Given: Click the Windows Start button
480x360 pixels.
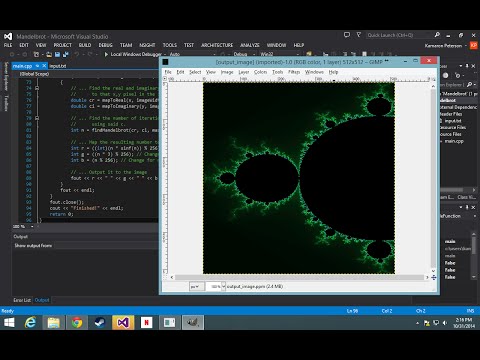Looking at the screenshot, I should pos(9,322).
